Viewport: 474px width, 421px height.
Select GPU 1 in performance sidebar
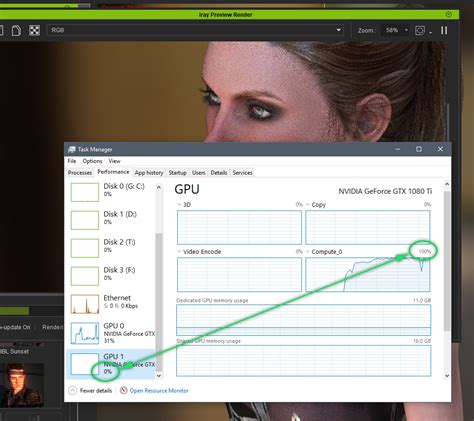111,364
